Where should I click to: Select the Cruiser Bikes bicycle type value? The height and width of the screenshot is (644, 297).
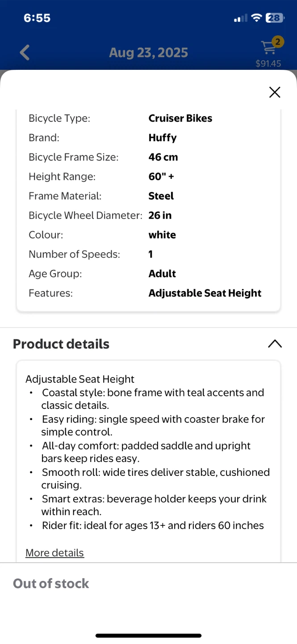tap(180, 118)
